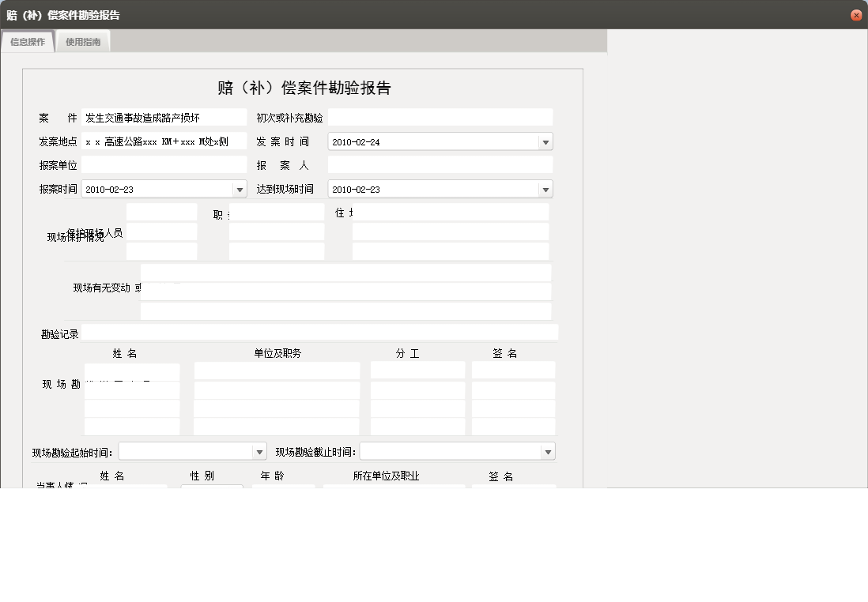The height and width of the screenshot is (602, 868).
Task: Close the 赔（补）偿案件勘验报告 window
Action: click(x=856, y=14)
